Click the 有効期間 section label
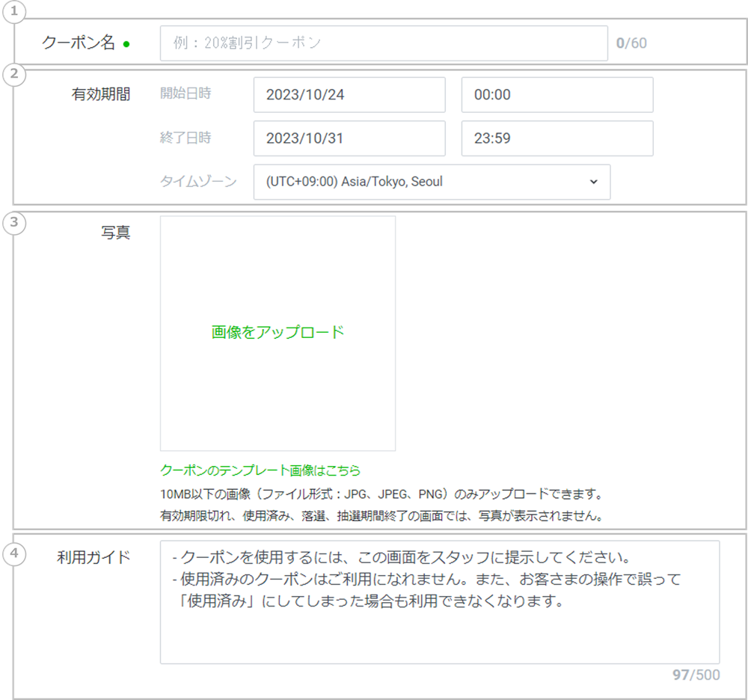 tap(100, 94)
